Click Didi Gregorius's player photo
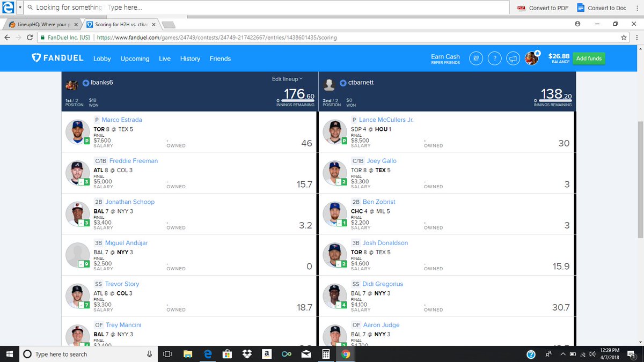This screenshot has height=362, width=644. [x=335, y=296]
